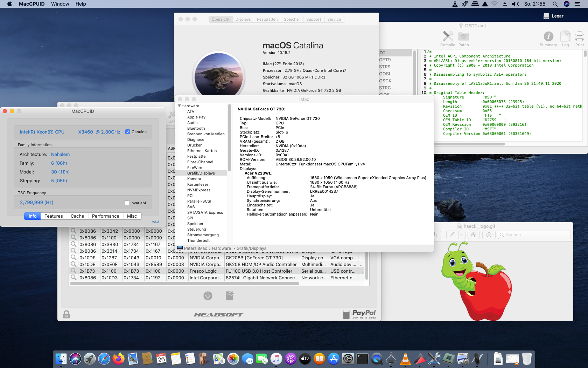Open the Markup toolbar in Preview

[x=489, y=235]
